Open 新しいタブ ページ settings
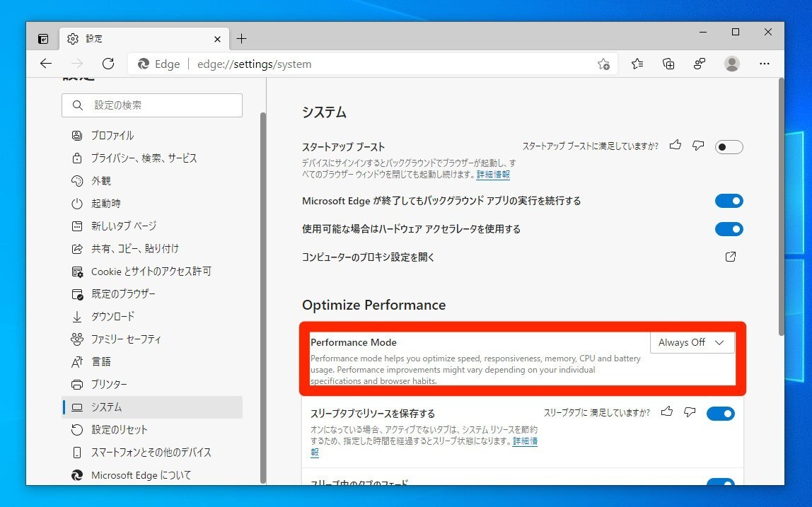 point(152,226)
